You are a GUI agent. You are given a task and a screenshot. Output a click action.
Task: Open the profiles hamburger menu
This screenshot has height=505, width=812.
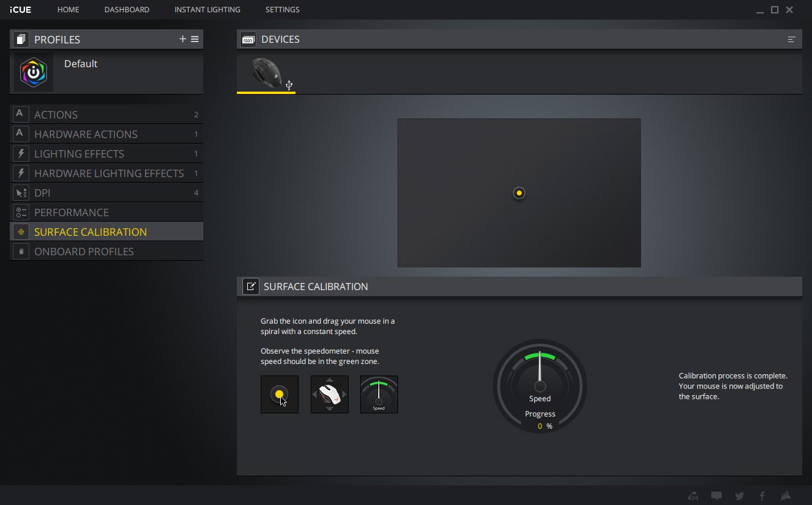pyautogui.click(x=195, y=39)
